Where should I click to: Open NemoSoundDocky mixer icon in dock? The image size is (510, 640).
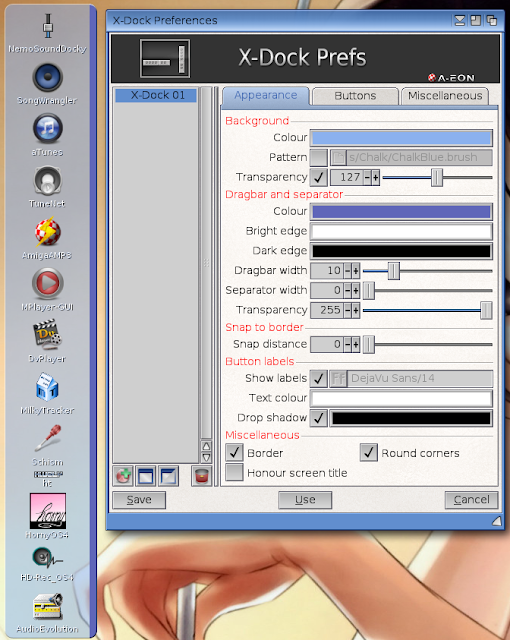click(x=48, y=26)
